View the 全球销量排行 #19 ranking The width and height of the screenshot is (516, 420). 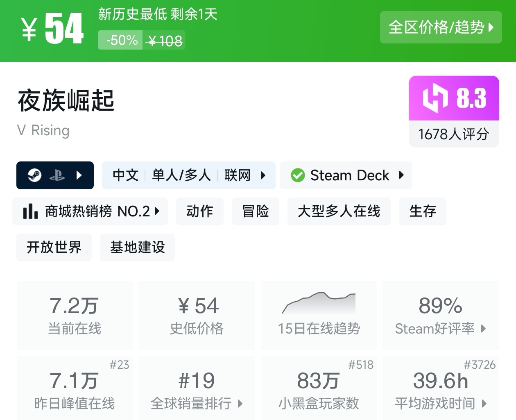[x=197, y=389]
